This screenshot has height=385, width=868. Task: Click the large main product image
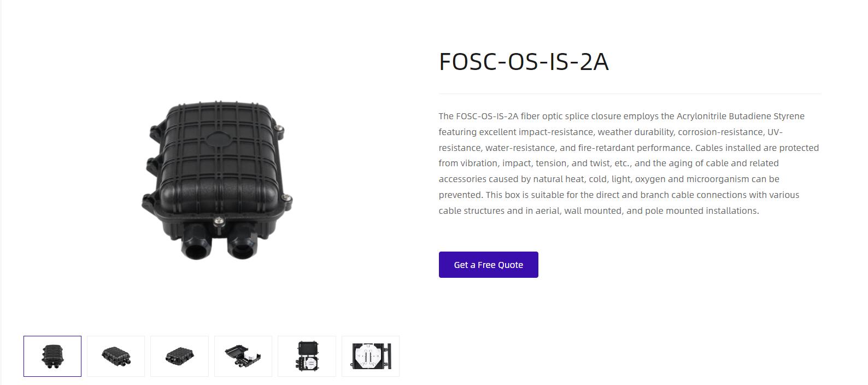217,180
